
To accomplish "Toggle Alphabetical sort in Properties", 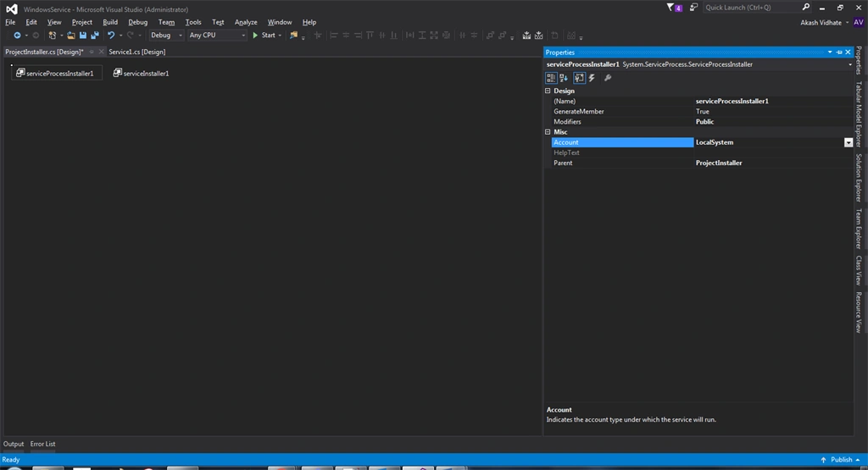I will tap(564, 78).
